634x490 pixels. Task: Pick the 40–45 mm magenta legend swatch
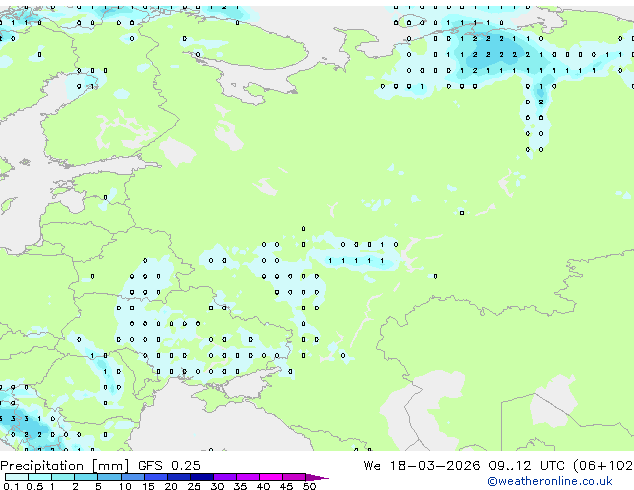[x=271, y=477]
